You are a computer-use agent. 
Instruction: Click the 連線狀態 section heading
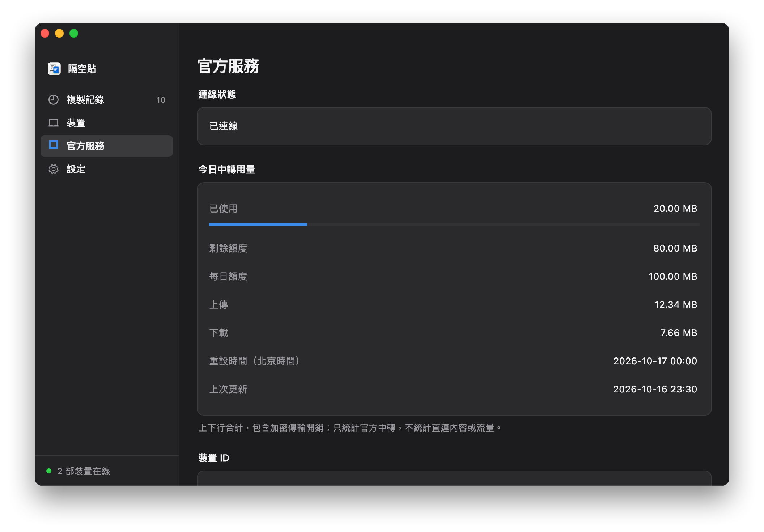pos(217,94)
